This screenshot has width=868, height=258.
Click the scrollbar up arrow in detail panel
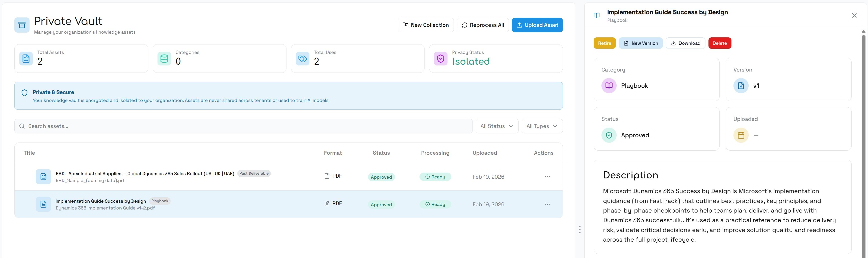tap(863, 31)
